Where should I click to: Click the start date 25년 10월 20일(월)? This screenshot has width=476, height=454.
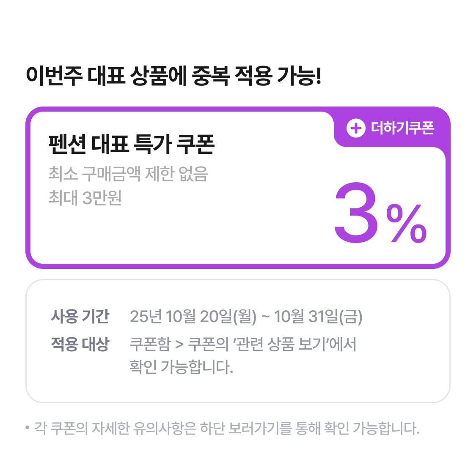point(193,317)
